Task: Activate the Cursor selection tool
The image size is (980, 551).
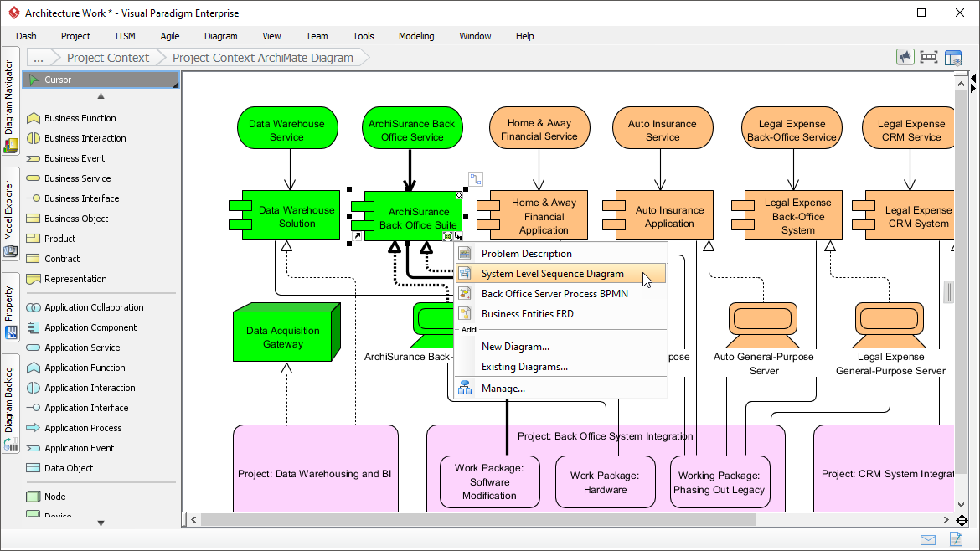Action: (101, 80)
